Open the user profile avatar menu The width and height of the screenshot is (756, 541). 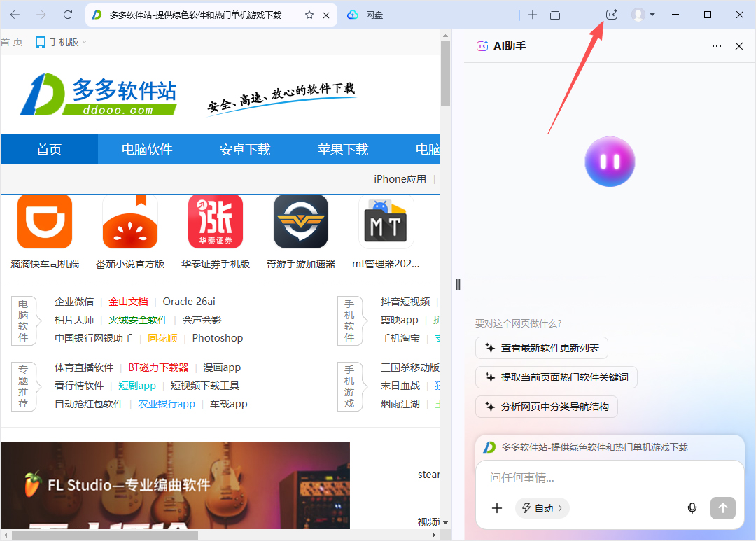point(643,15)
